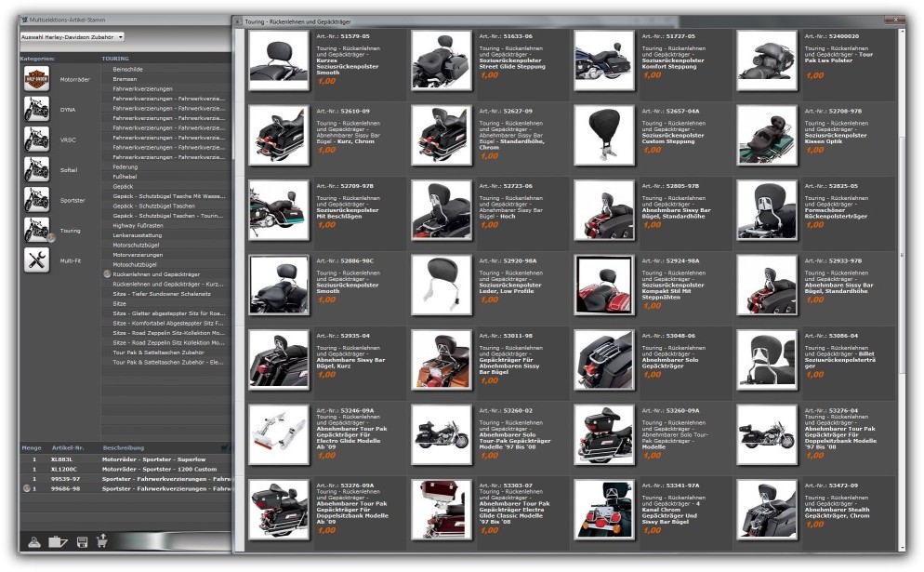The width and height of the screenshot is (924, 572).
Task: Click the floppy disk save icon
Action: (82, 541)
